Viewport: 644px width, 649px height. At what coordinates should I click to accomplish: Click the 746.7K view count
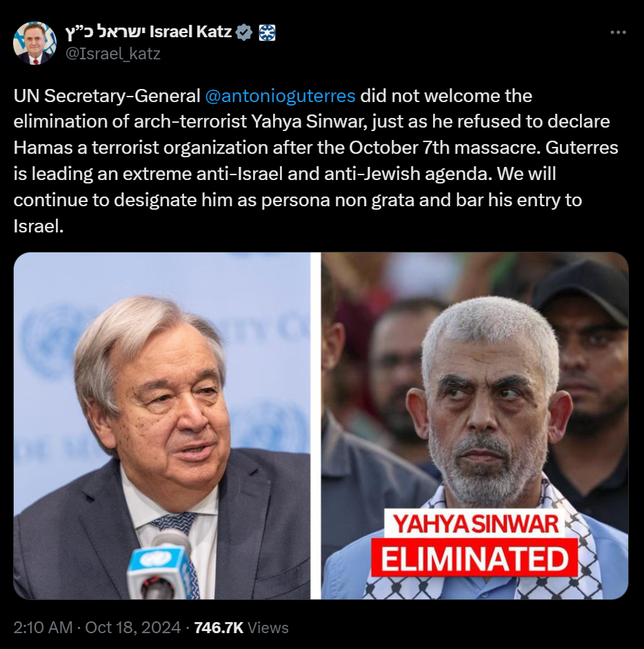pyautogui.click(x=219, y=628)
